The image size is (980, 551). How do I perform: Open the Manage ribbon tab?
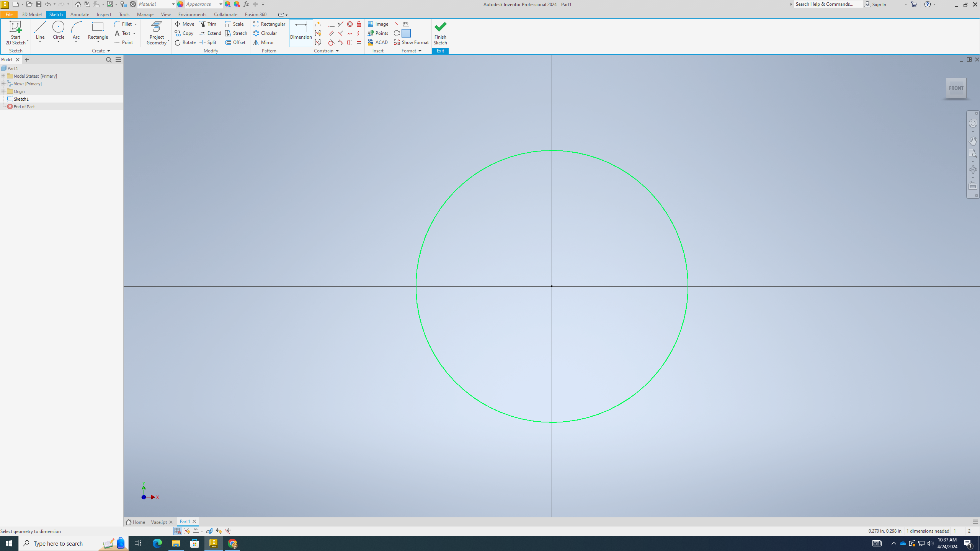145,15
